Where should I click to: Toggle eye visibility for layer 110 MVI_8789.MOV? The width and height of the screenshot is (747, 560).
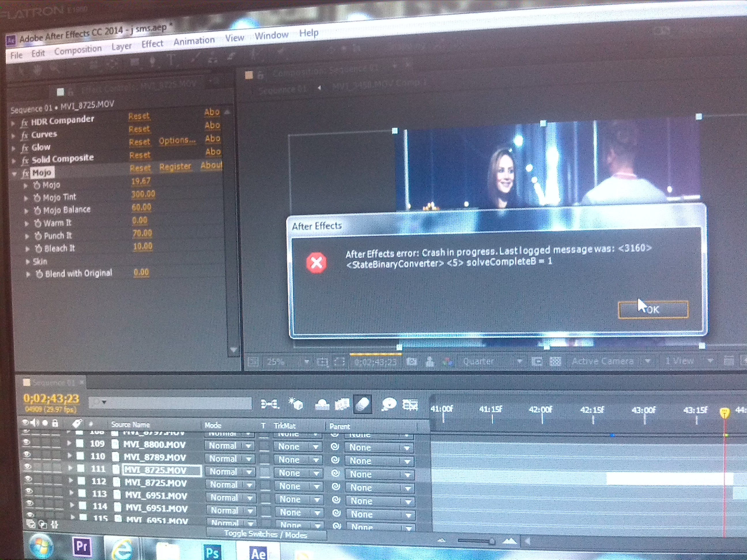point(27,455)
